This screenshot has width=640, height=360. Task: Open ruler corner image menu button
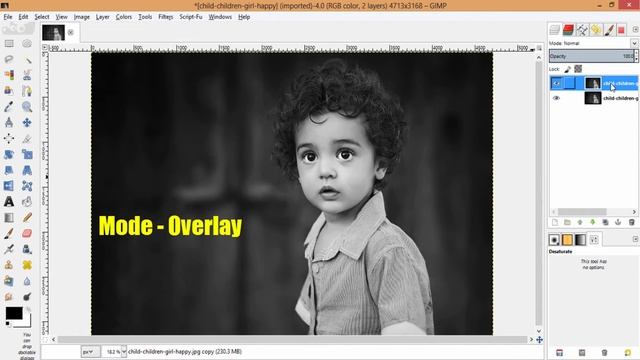[x=45, y=48]
